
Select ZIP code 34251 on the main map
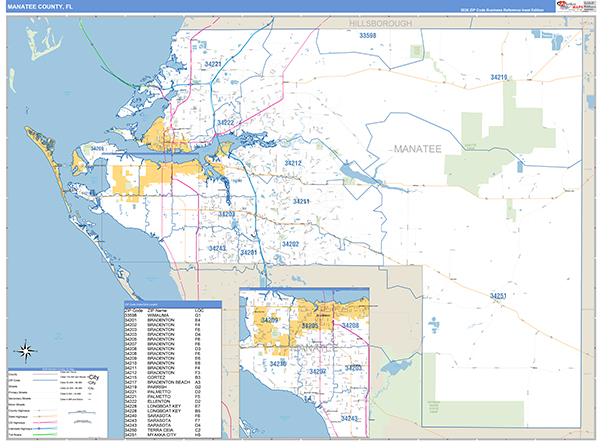499,297
